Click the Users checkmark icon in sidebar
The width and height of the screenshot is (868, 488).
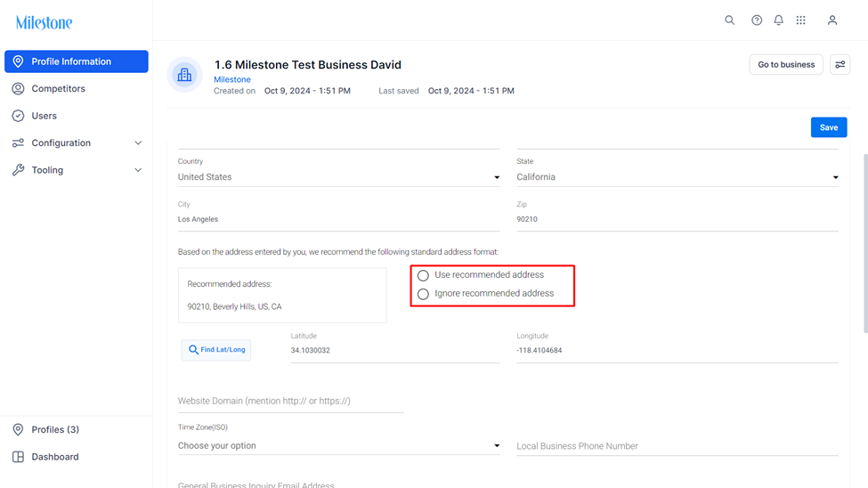pos(19,116)
